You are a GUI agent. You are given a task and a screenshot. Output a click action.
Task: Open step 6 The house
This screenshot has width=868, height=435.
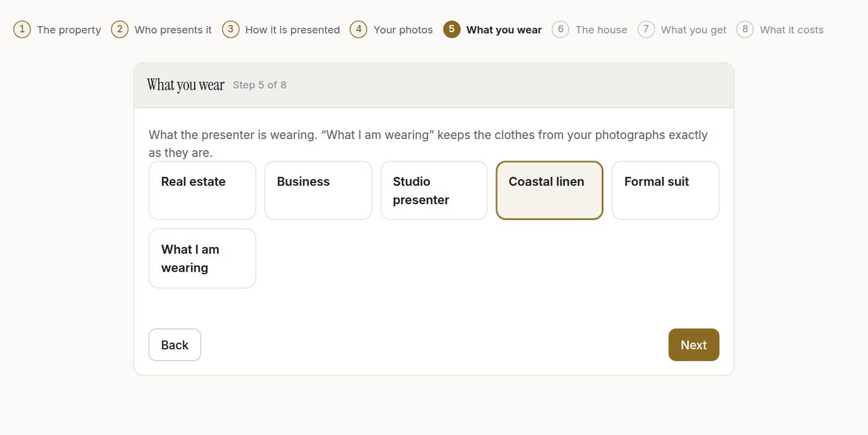click(x=590, y=30)
